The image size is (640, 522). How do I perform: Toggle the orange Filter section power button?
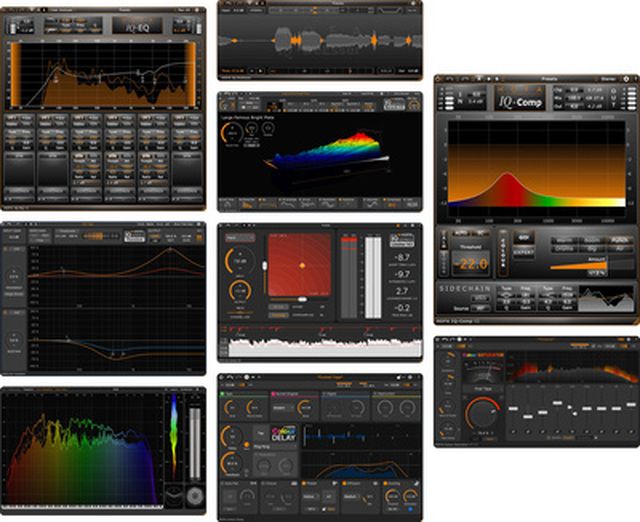(304, 483)
